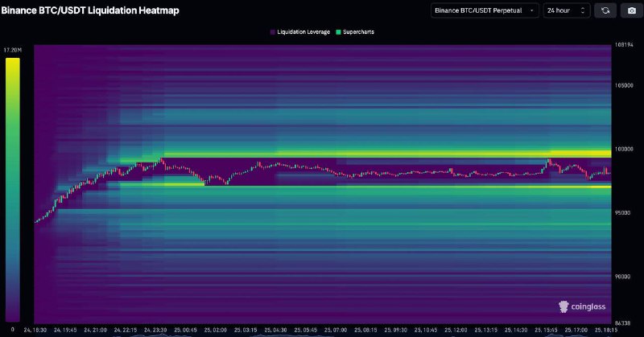Screen dimensions: 644x337
Task: Click the 25, 18:15 time label
Action: click(x=606, y=330)
